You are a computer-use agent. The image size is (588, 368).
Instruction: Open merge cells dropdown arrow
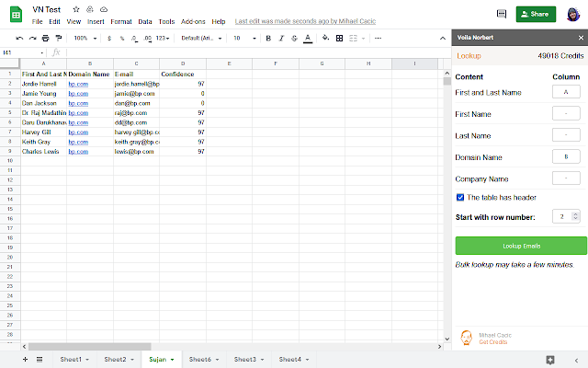coord(364,39)
